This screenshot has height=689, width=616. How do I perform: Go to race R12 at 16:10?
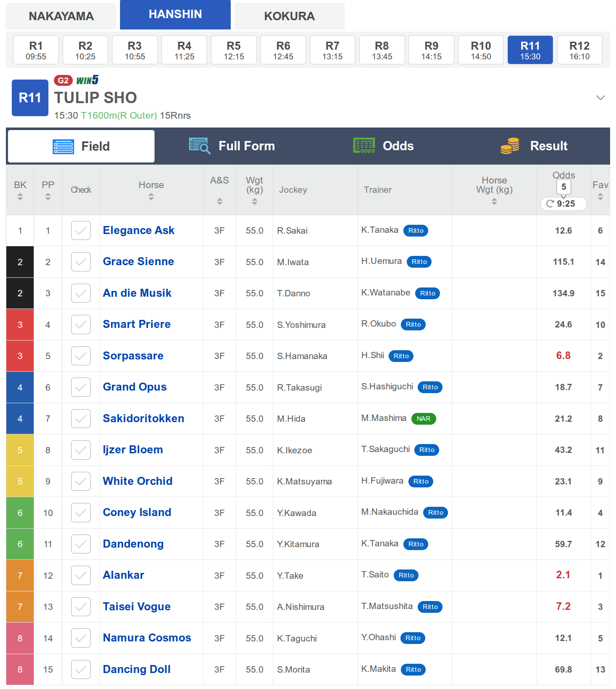(579, 50)
